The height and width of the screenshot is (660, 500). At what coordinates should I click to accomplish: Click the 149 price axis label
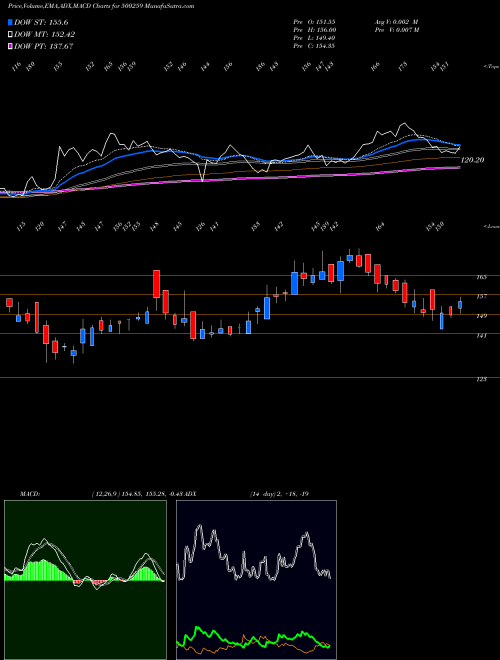pos(482,316)
